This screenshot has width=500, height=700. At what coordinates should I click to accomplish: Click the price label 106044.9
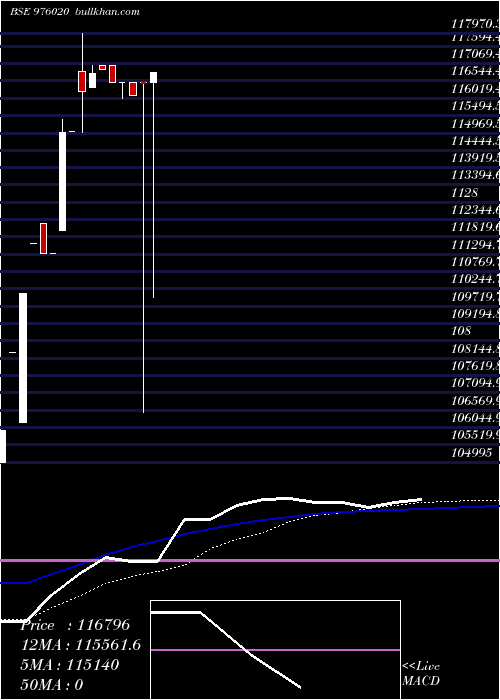point(475,418)
